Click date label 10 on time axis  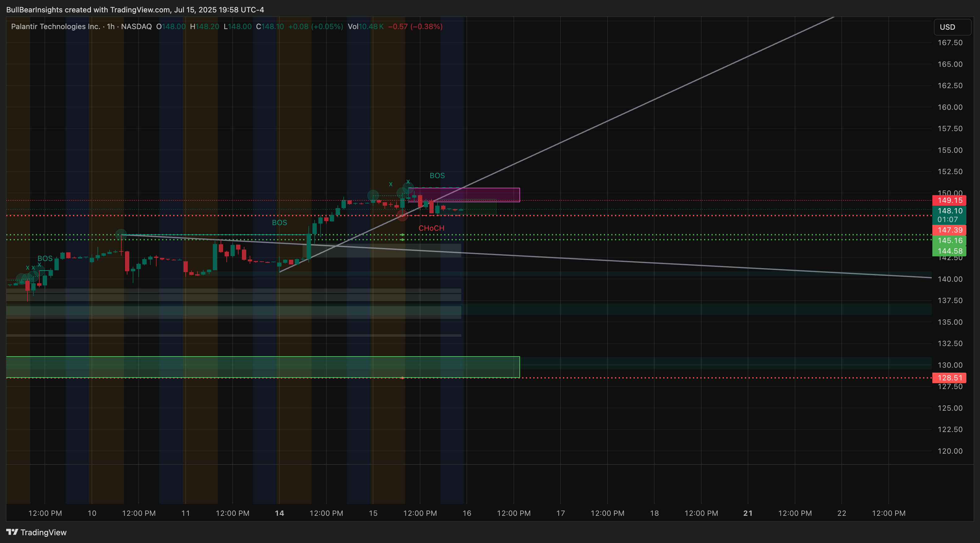point(92,513)
